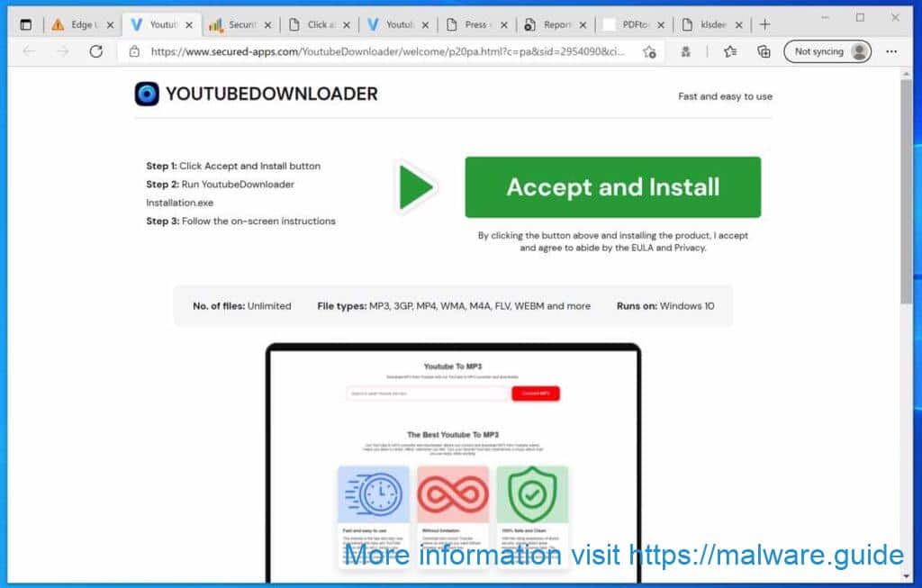Click the browser back arrow

pos(29,51)
